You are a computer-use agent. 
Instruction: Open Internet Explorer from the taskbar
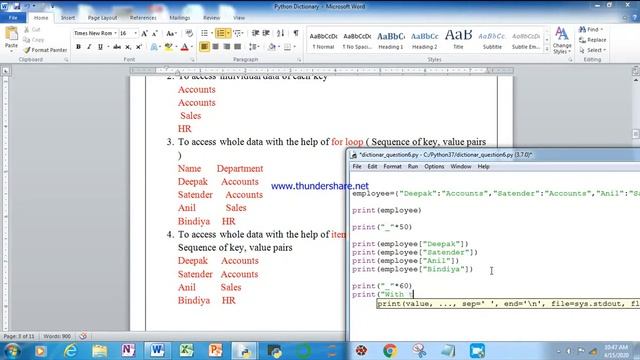tap(71, 351)
